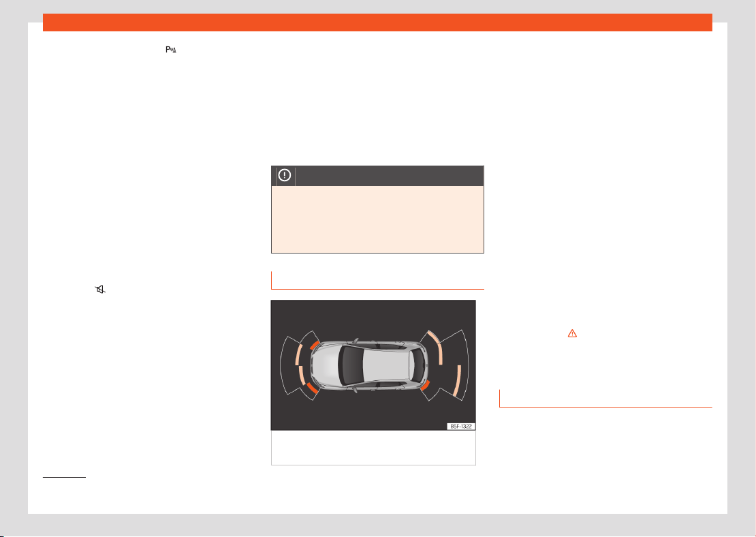Click the short footer underline at bottom left
The width and height of the screenshot is (756, 537).
click(64, 478)
